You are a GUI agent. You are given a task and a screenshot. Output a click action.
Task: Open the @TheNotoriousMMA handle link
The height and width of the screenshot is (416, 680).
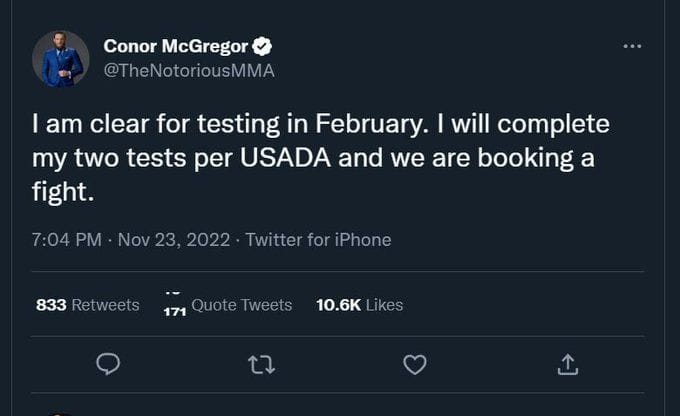(189, 71)
